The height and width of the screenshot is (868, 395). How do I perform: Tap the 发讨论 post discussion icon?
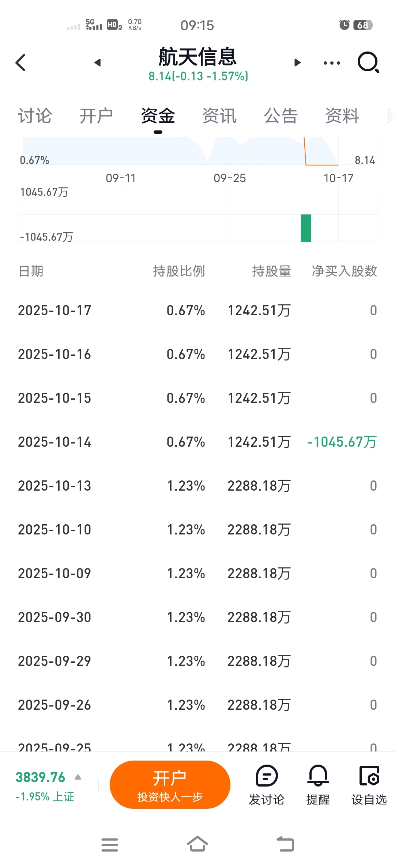pyautogui.click(x=267, y=776)
